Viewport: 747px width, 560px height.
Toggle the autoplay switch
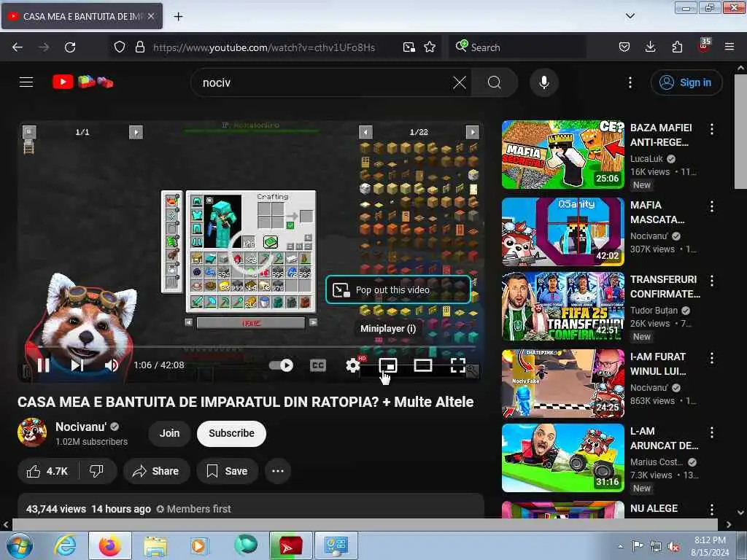pos(281,365)
